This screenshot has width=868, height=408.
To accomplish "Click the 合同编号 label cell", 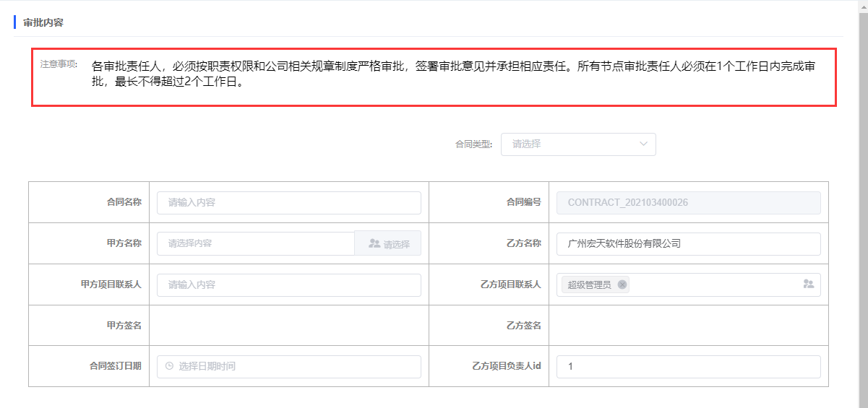I will tap(489, 202).
